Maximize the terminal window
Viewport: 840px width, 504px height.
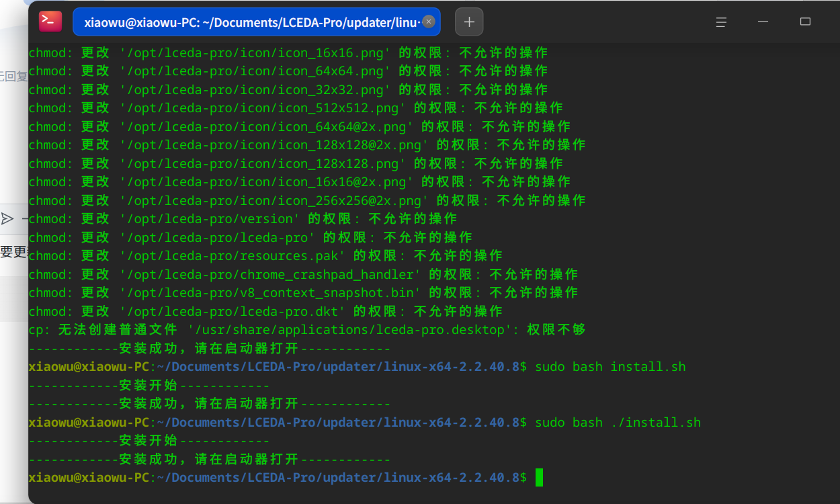tap(805, 22)
